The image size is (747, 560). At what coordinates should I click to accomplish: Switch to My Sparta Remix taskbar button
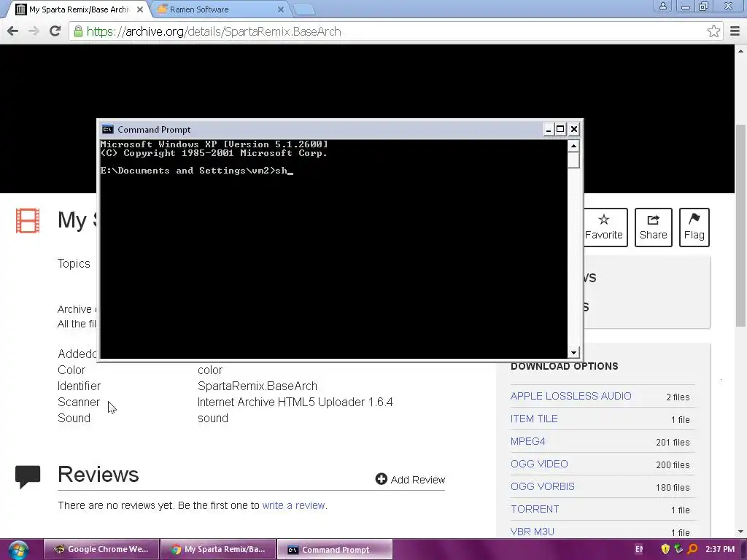218,549
